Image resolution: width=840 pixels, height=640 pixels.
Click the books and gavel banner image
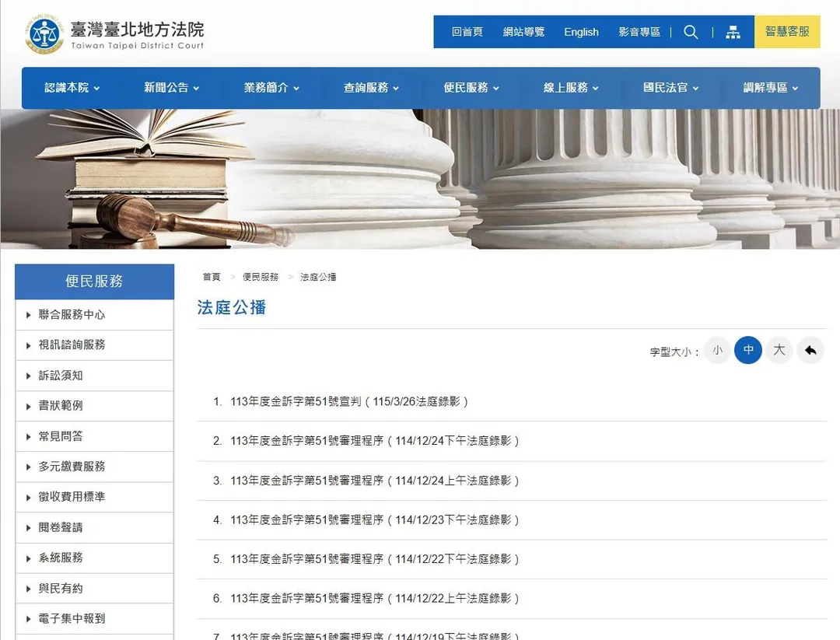(x=420, y=179)
